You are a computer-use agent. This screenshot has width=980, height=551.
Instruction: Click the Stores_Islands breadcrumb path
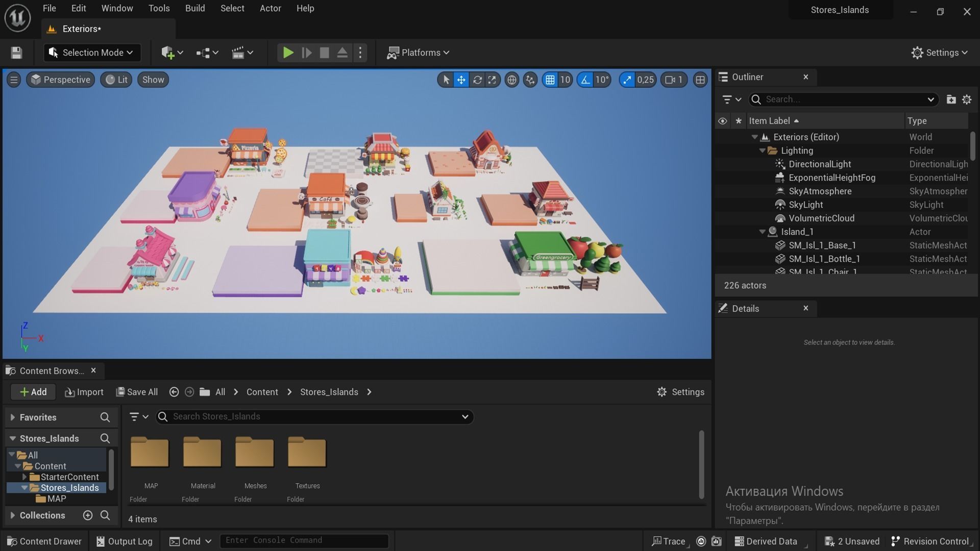[329, 392]
